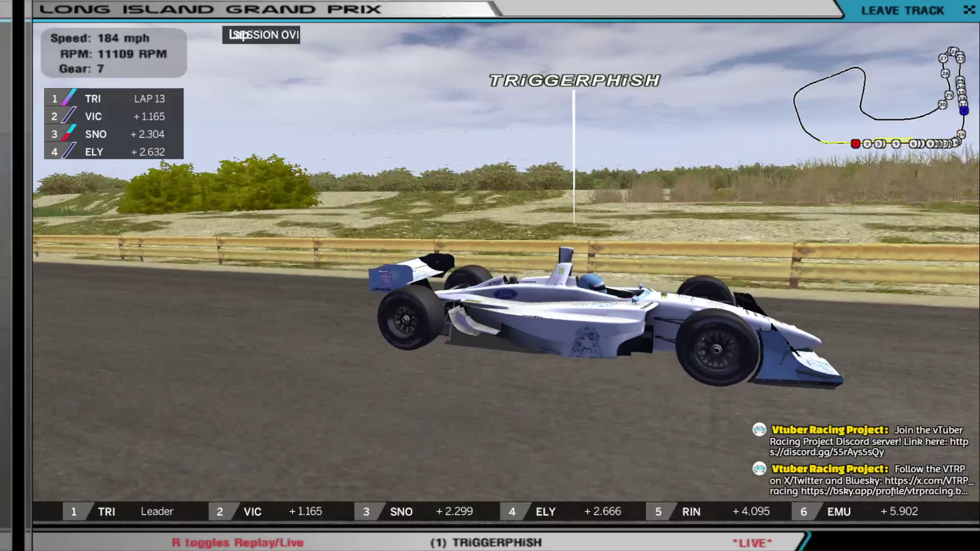Select SNO +2.304 row in leaderboard

point(113,134)
